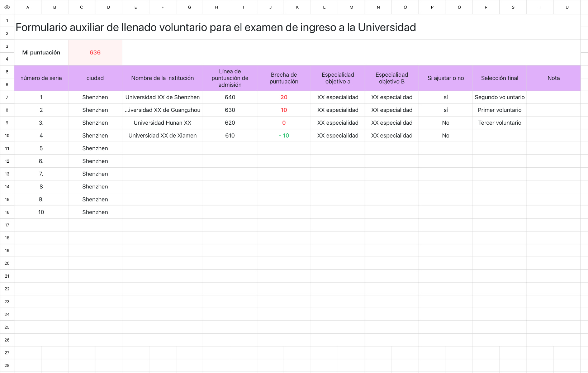Click the 'Si ajustar o no' header
The width and height of the screenshot is (588, 373).
(x=446, y=78)
